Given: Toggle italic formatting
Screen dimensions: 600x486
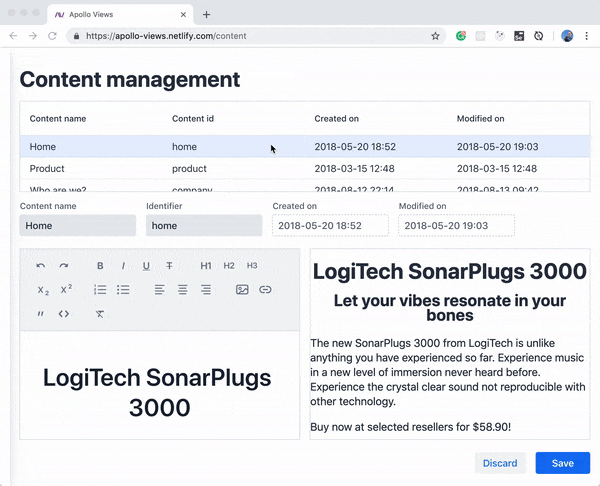Looking at the screenshot, I should [x=123, y=266].
